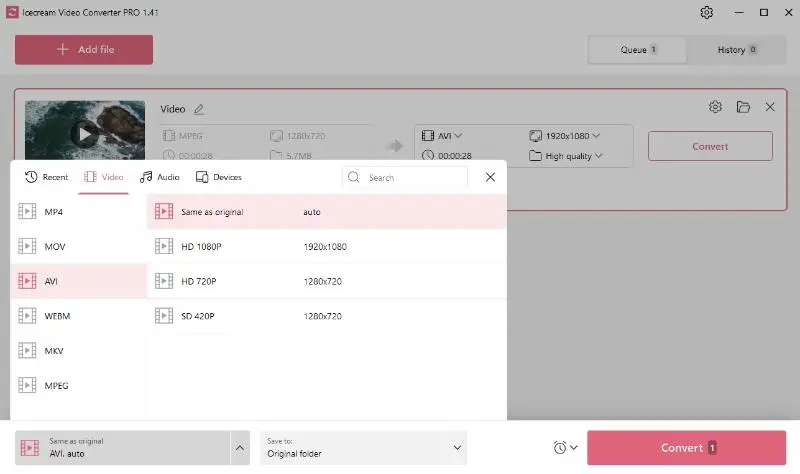Choose the WEBM format
The width and height of the screenshot is (800, 474).
click(x=78, y=316)
